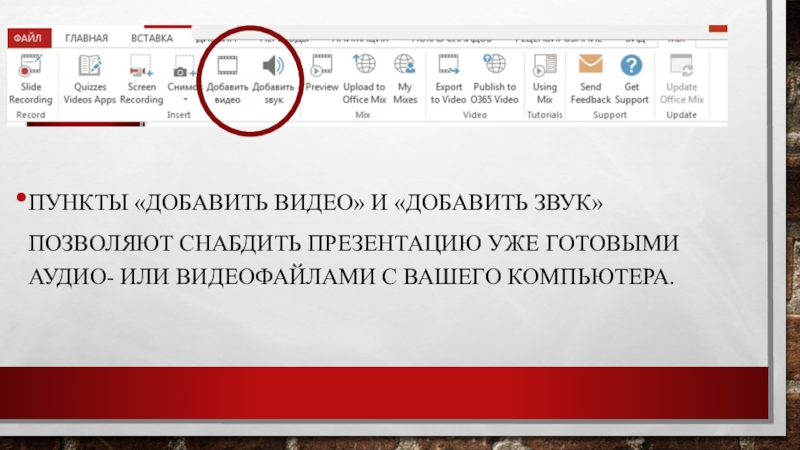
Task: Switch to the ГЛАВНАЯ tab
Action: [x=87, y=38]
